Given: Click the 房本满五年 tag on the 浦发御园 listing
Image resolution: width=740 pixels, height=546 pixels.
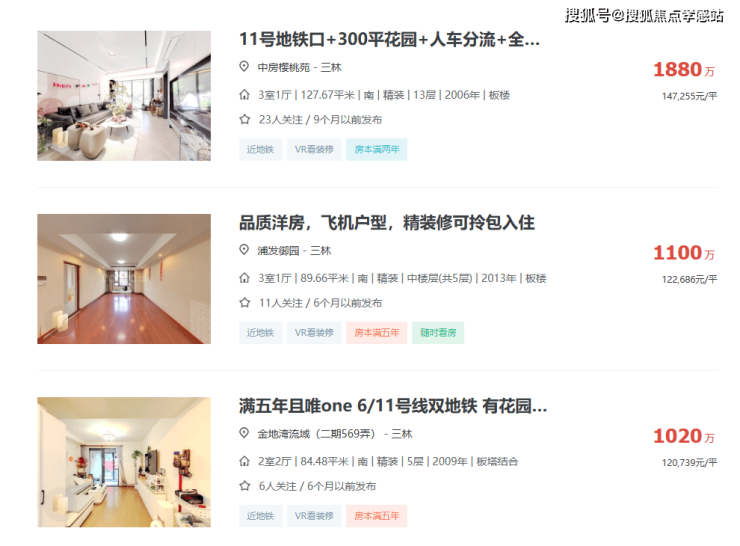Looking at the screenshot, I should 377,333.
